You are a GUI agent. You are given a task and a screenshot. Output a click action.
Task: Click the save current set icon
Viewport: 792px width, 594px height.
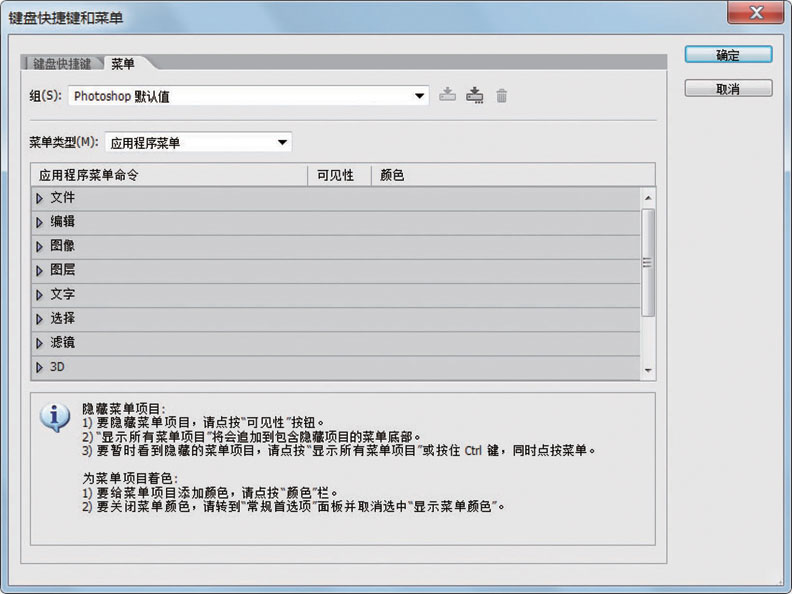(x=448, y=96)
